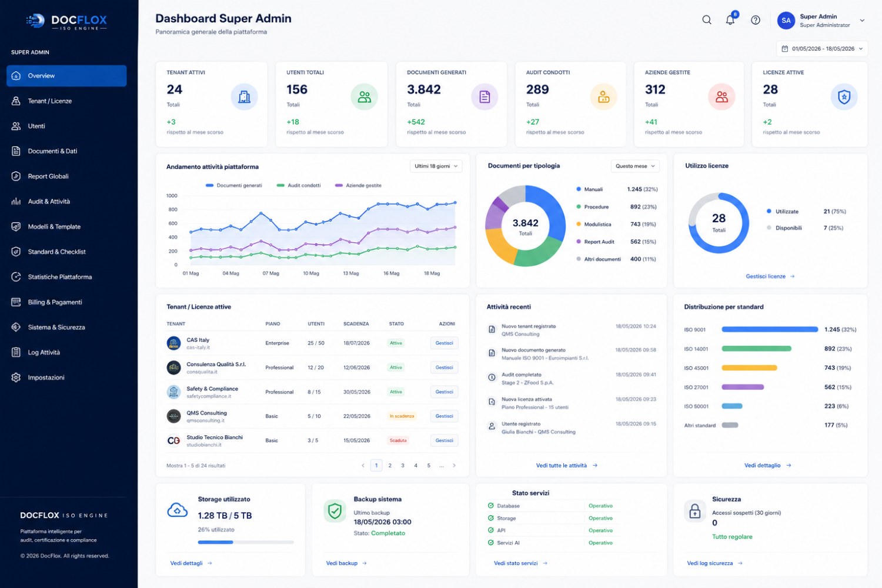
Task: Click Gestisci for QMS Consulting
Action: click(444, 416)
